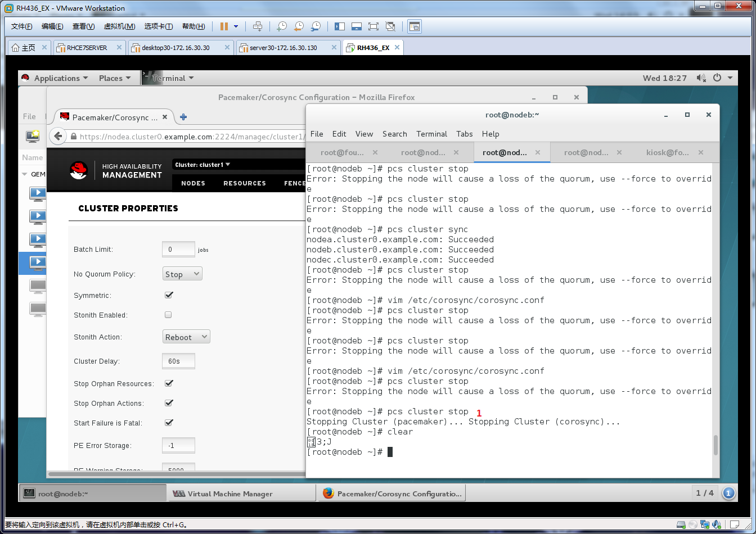This screenshot has height=534, width=756.
Task: Open Virtual Machine Manager's File menu
Action: 29,116
